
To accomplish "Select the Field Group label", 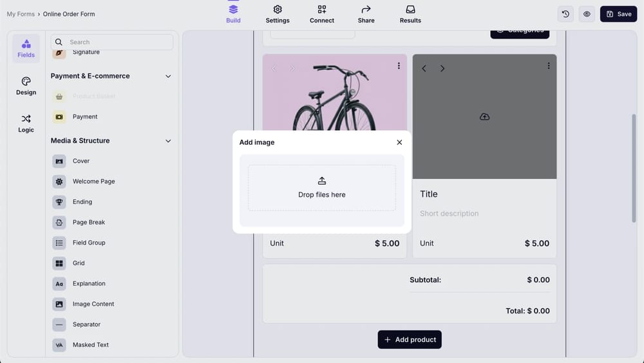I will tap(89, 243).
